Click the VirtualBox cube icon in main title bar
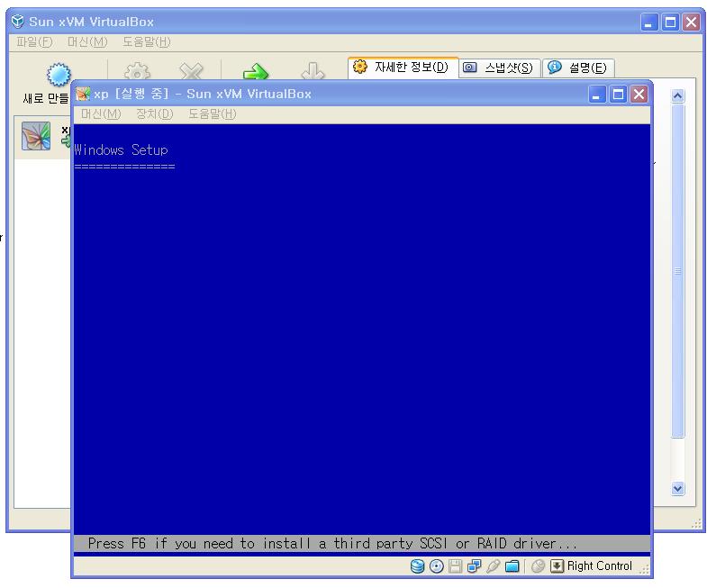The image size is (716, 588). coord(17,21)
